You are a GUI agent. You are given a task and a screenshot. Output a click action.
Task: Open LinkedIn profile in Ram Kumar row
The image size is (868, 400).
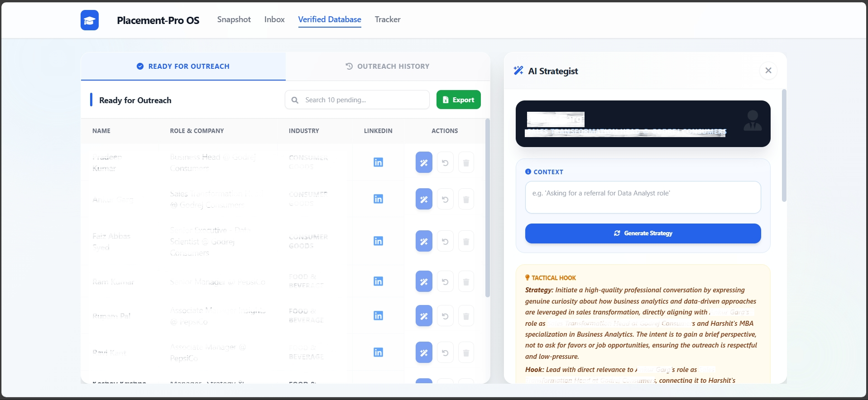coord(378,281)
